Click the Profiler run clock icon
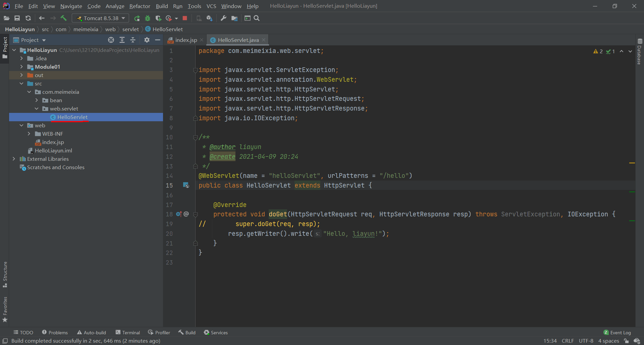644x345 pixels. point(169,18)
